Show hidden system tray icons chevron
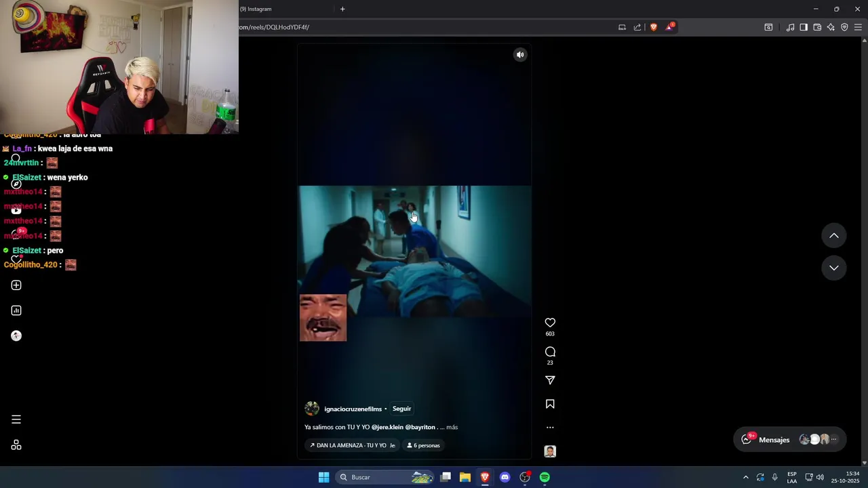This screenshot has width=868, height=488. pos(746,477)
